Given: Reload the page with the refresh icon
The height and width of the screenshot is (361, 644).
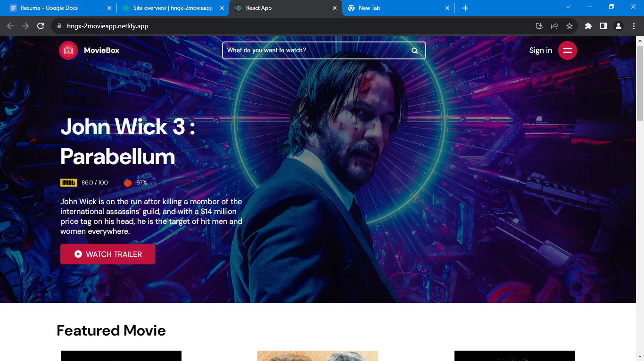Looking at the screenshot, I should tap(41, 26).
